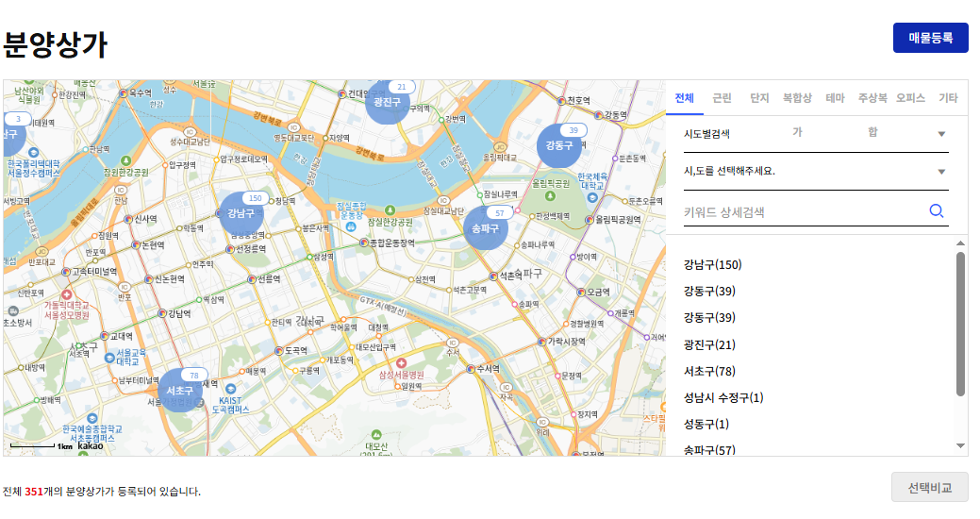Click the 잠실한강공원 park icon

tap(390, 210)
